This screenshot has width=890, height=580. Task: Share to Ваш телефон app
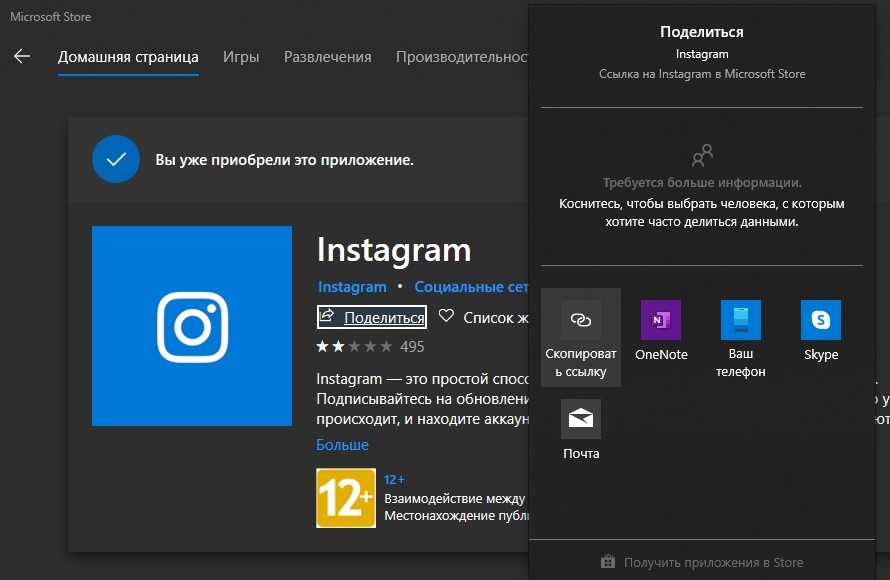coord(740,339)
